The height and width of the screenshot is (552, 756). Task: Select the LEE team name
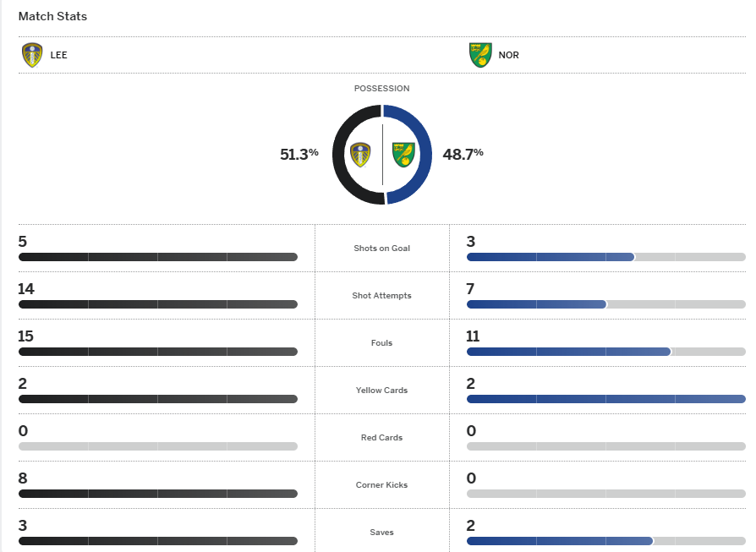pyautogui.click(x=59, y=56)
